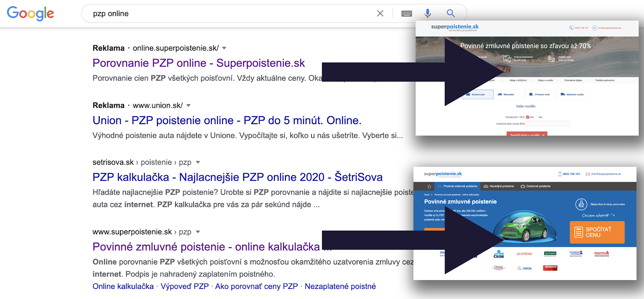Screen dimensions: 644x299
Task: Click the Generali insurer logo
Action: click(x=524, y=254)
